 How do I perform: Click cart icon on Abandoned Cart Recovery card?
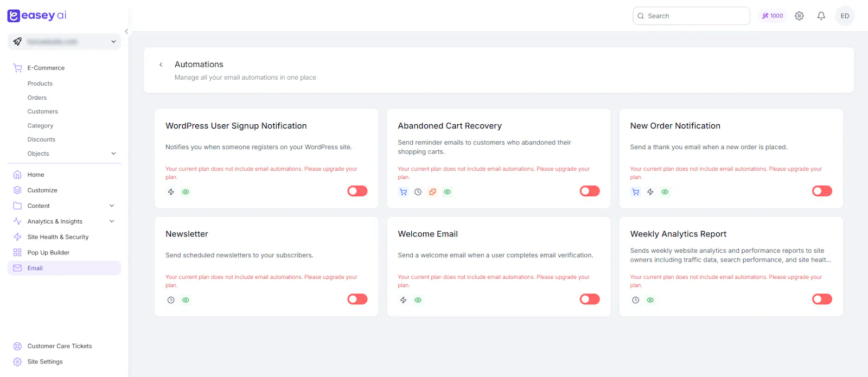(403, 192)
